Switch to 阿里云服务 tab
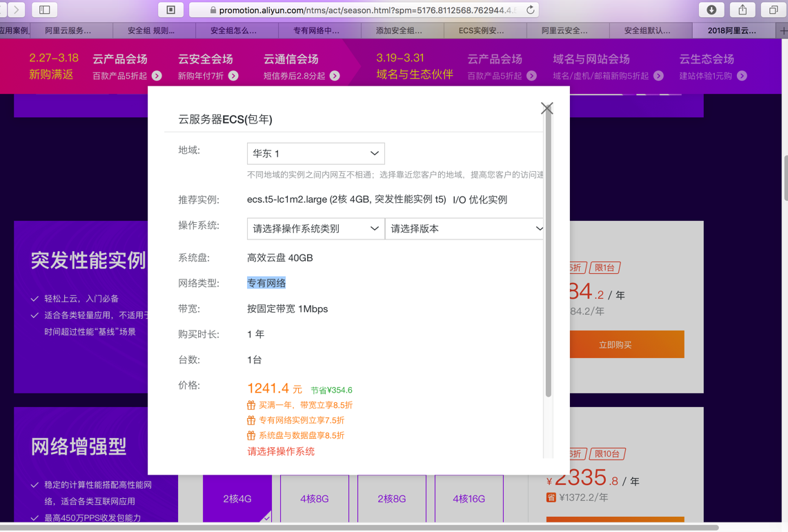The width and height of the screenshot is (788, 532). [x=71, y=30]
